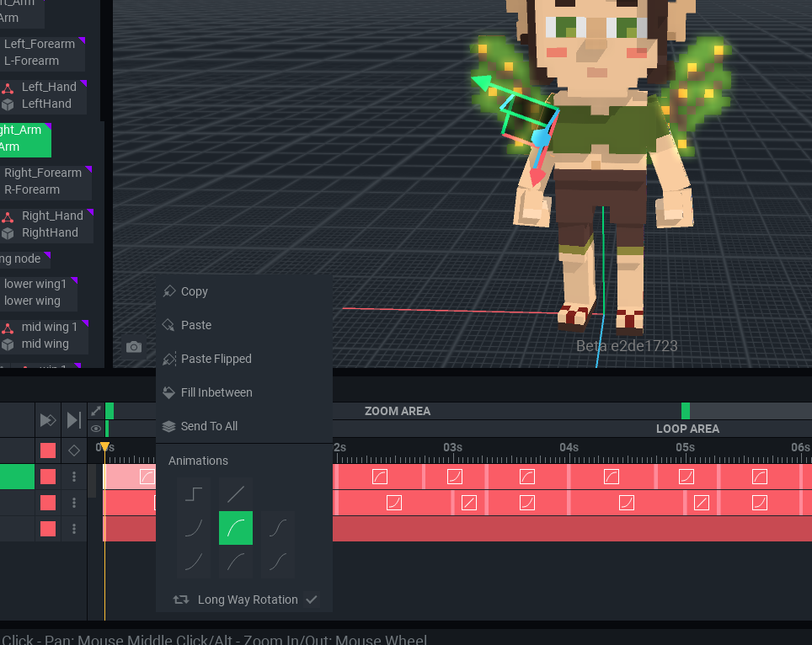The height and width of the screenshot is (645, 812).
Task: Toggle the Long Way Rotation checkmark
Action: coord(311,600)
